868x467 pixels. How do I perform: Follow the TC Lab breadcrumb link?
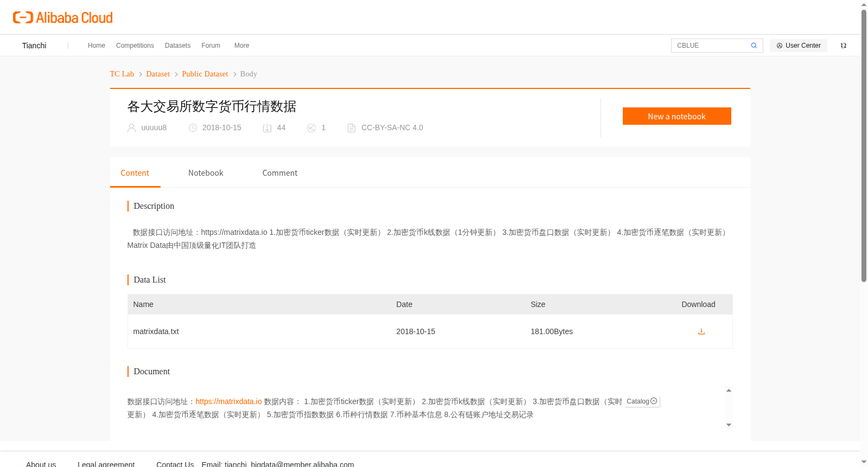coord(122,74)
